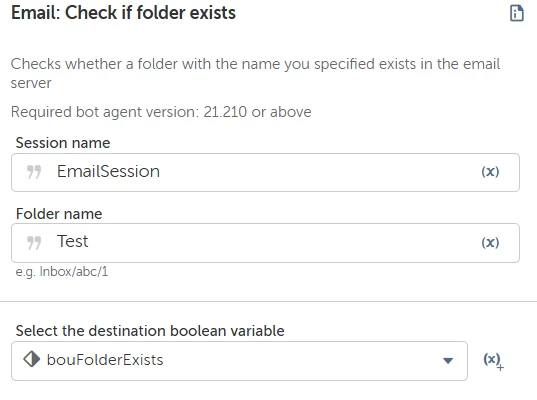Click the horizontal divider below Folder name

[x=268, y=301]
